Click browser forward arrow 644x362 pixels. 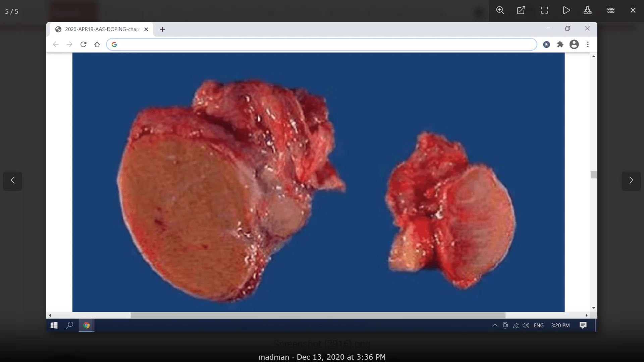click(x=69, y=44)
